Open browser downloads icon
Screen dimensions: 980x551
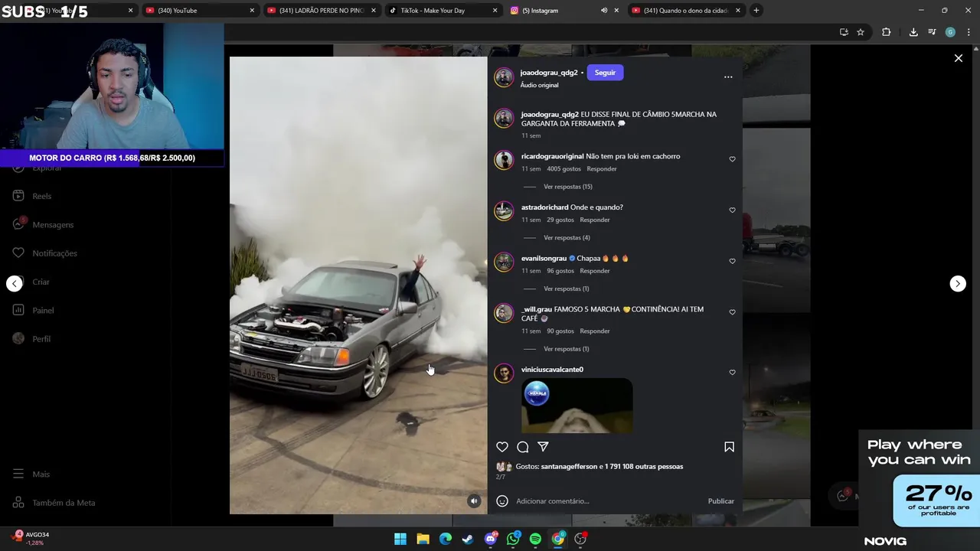coord(913,32)
